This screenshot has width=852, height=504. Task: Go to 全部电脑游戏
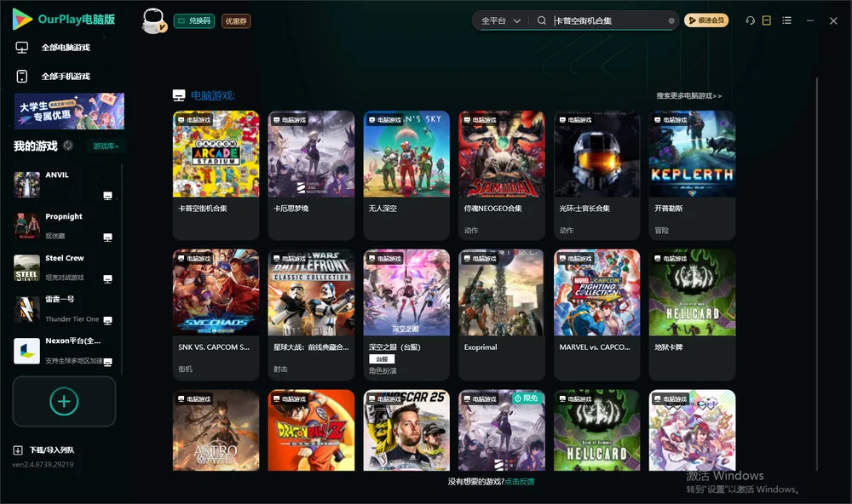click(x=53, y=48)
